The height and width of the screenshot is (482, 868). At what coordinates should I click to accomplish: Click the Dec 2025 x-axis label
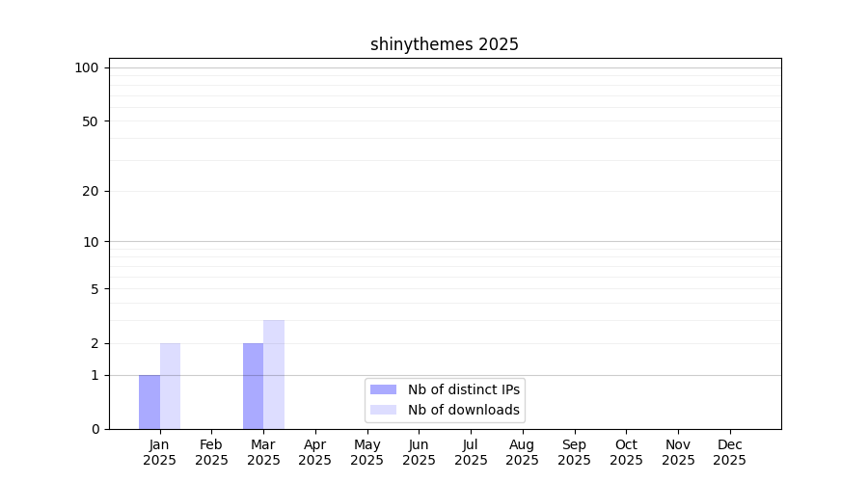tap(730, 452)
